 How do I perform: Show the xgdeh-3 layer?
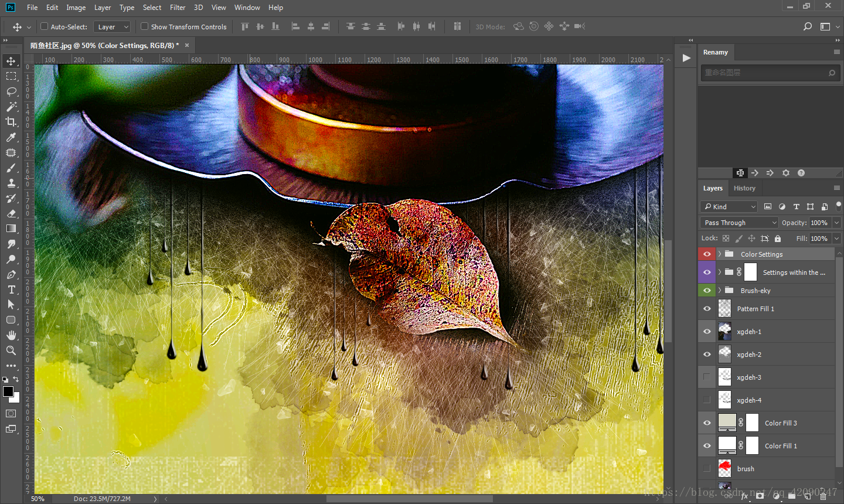707,377
